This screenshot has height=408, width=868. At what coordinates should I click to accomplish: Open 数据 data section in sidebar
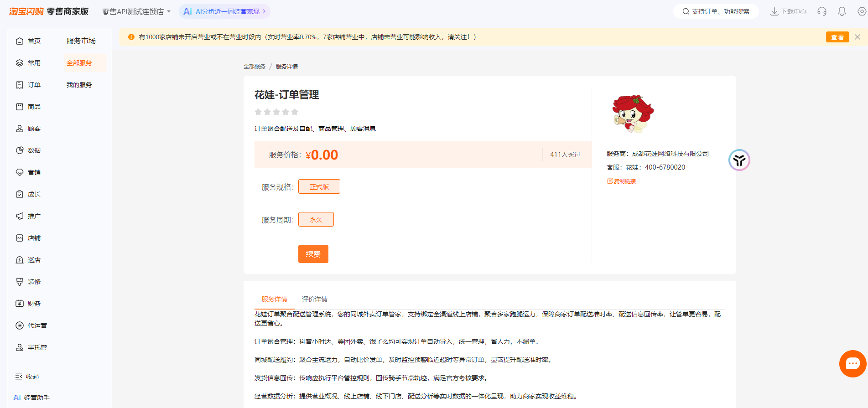click(28, 150)
